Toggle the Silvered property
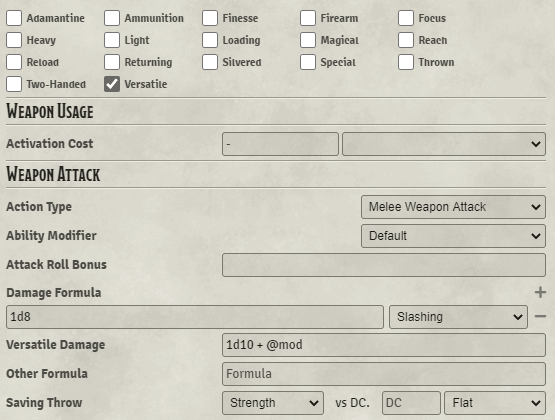555x420 pixels. pos(210,62)
